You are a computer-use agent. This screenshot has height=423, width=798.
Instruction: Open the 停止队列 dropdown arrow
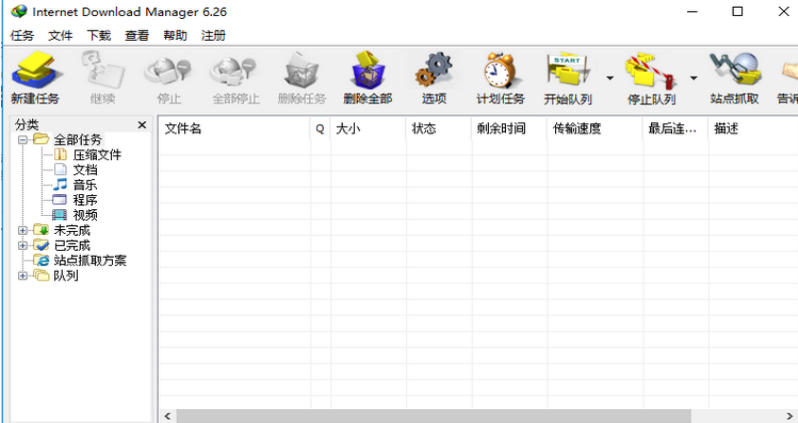(x=694, y=78)
